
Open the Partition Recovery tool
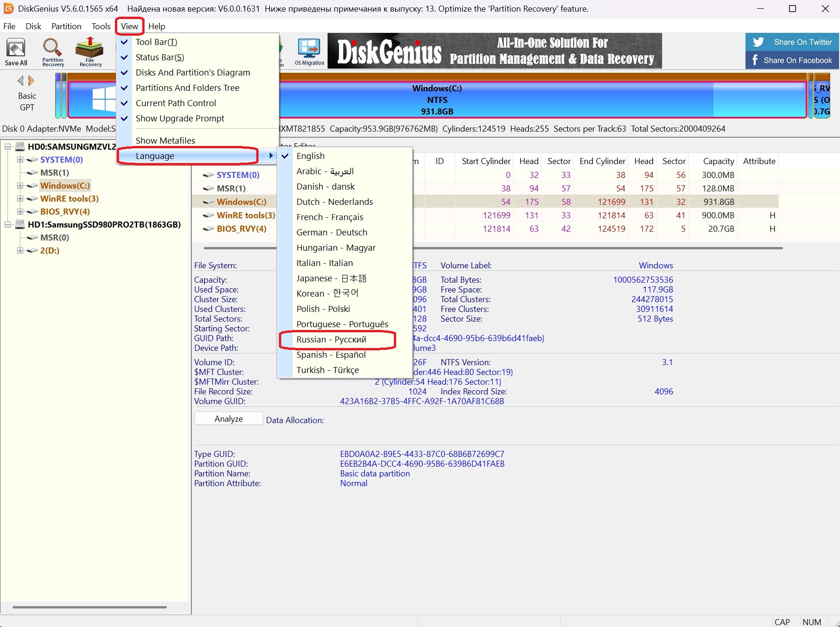pyautogui.click(x=53, y=51)
